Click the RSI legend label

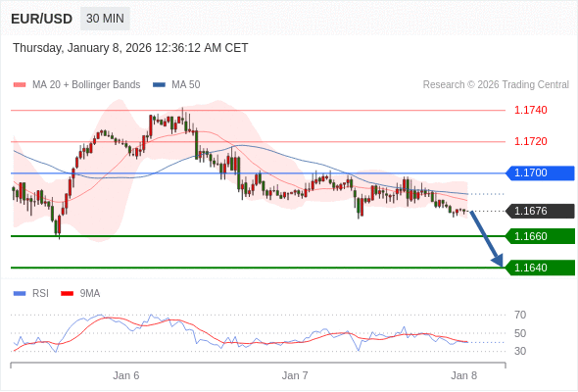(x=40, y=294)
